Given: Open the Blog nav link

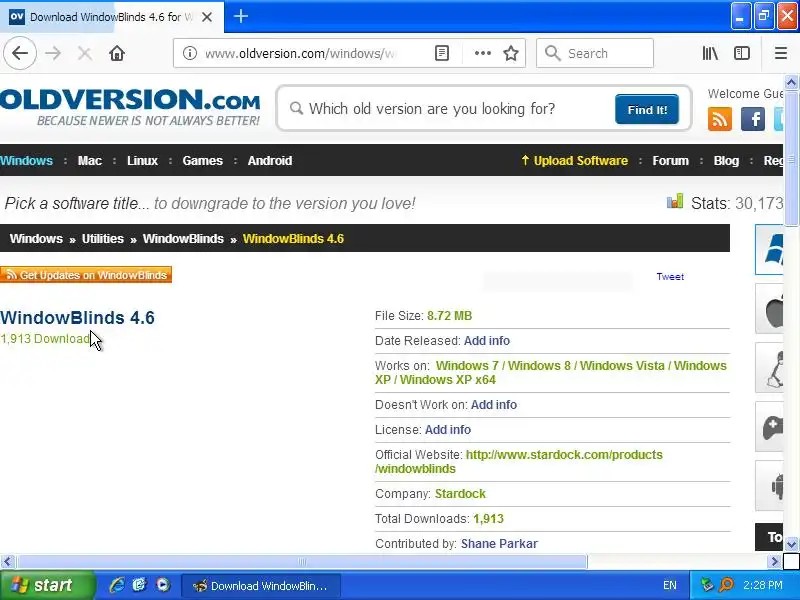Looking at the screenshot, I should pos(726,160).
